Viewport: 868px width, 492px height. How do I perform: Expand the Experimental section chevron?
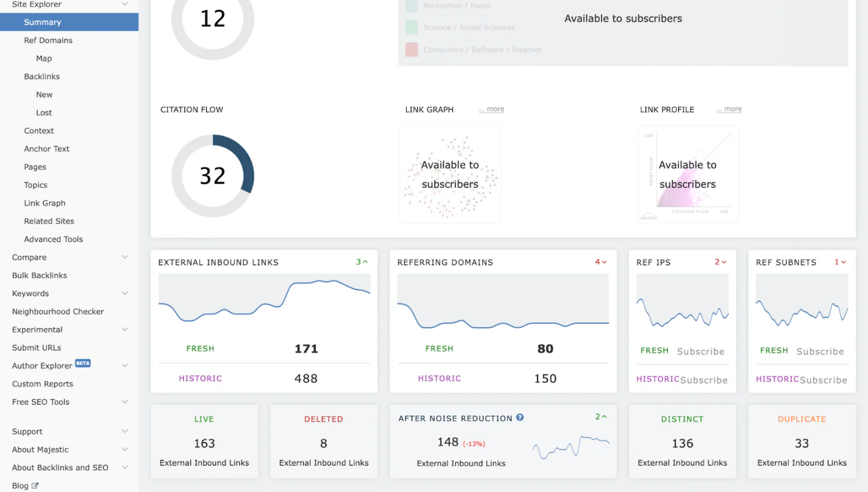(x=125, y=329)
